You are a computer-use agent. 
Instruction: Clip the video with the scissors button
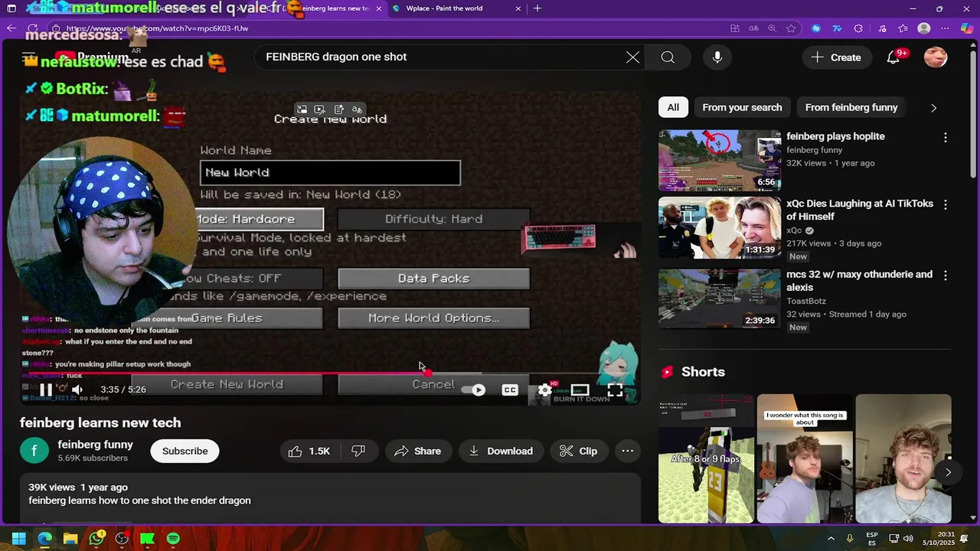578,451
